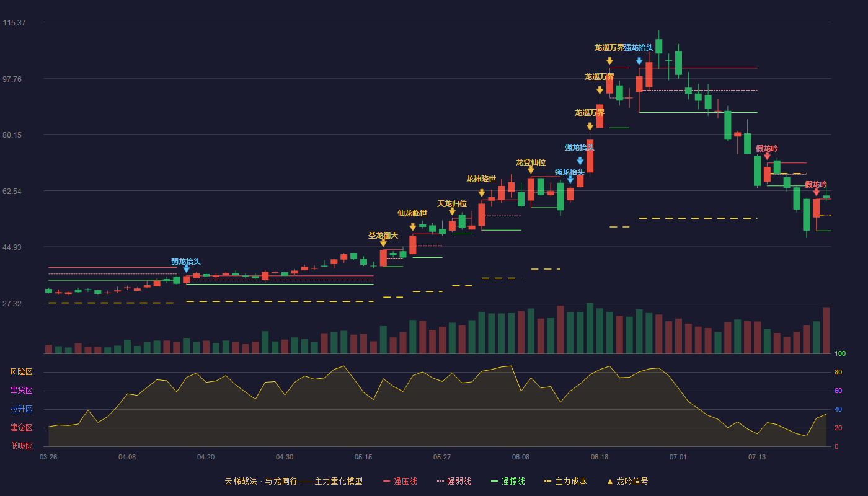The image size is (868, 496).
Task: Click the 风险区 zone label
Action: 21,372
